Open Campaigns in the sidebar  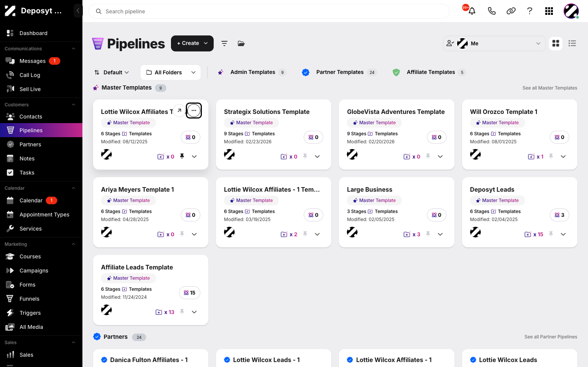[41, 271]
